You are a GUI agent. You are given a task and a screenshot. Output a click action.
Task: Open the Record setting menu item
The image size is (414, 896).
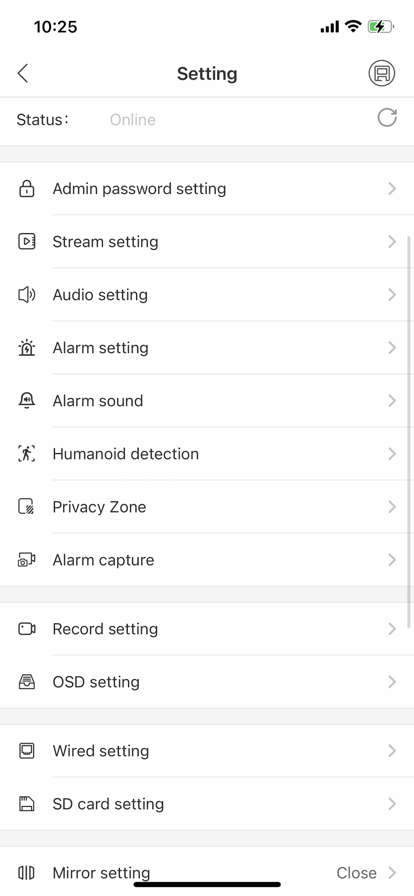pos(207,629)
